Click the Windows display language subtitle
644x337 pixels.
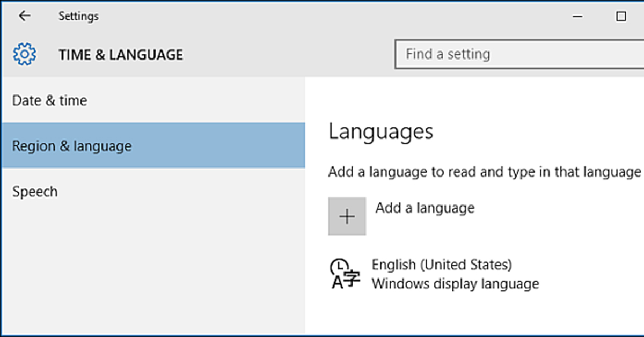coord(455,283)
